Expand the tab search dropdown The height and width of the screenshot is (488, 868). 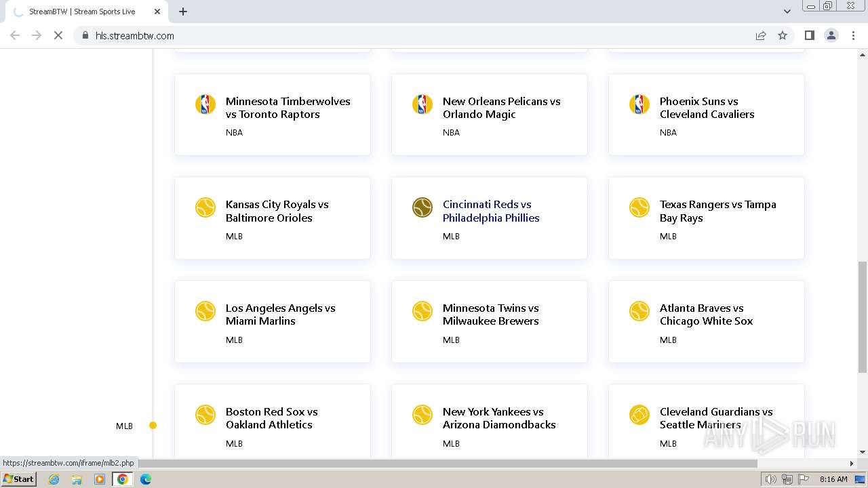click(787, 12)
